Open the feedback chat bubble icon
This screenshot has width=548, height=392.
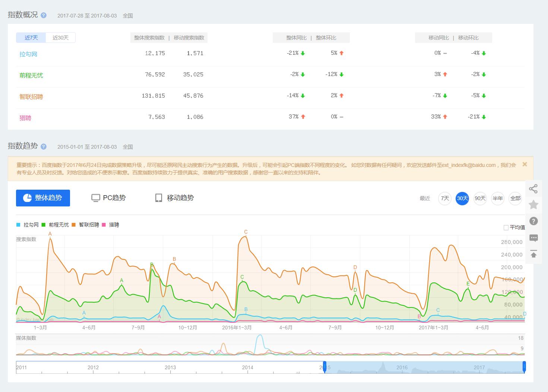pyautogui.click(x=533, y=238)
